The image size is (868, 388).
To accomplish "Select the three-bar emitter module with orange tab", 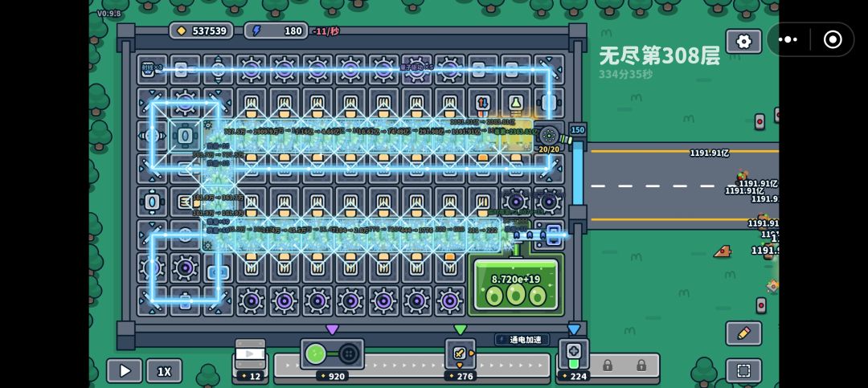I will [x=185, y=202].
